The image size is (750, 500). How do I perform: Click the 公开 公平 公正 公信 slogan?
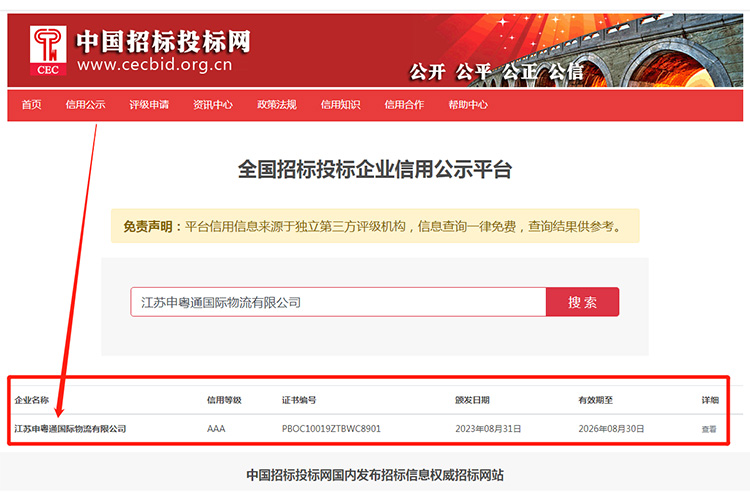coord(496,72)
